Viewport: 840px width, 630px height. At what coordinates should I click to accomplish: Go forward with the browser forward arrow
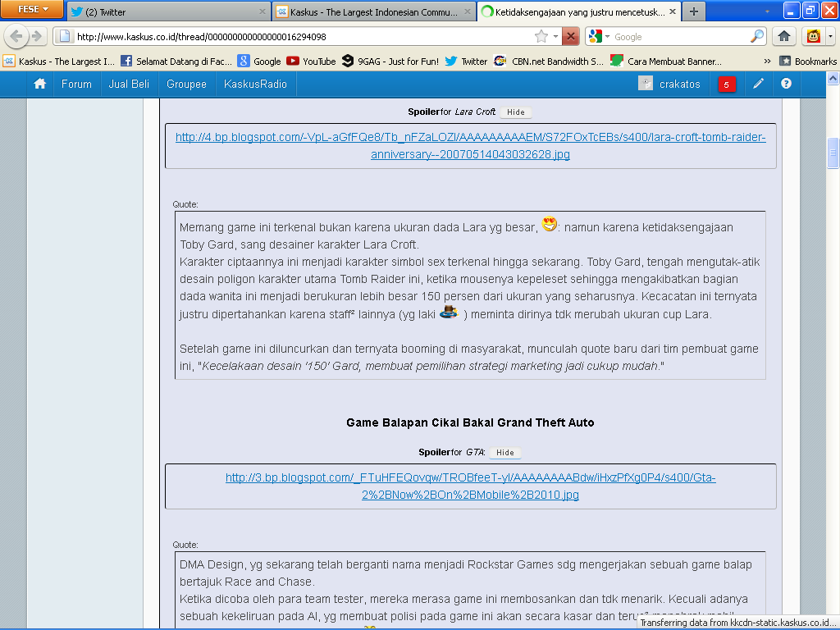37,36
